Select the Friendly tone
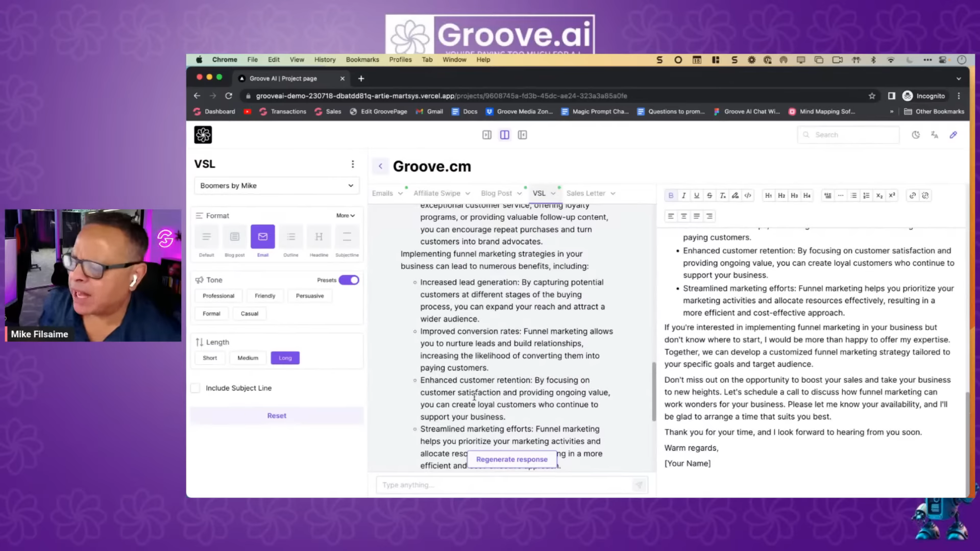The width and height of the screenshot is (980, 551). click(x=265, y=296)
